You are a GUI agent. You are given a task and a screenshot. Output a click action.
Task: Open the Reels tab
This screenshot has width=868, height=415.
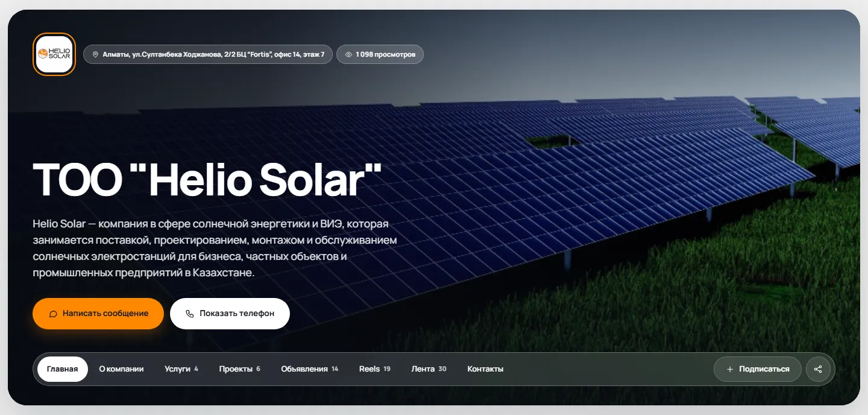[375, 369]
